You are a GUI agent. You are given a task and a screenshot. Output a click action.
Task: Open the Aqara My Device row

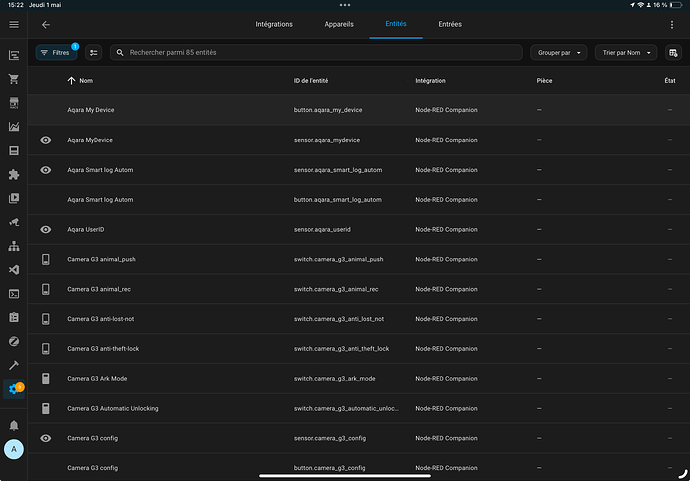pos(359,110)
